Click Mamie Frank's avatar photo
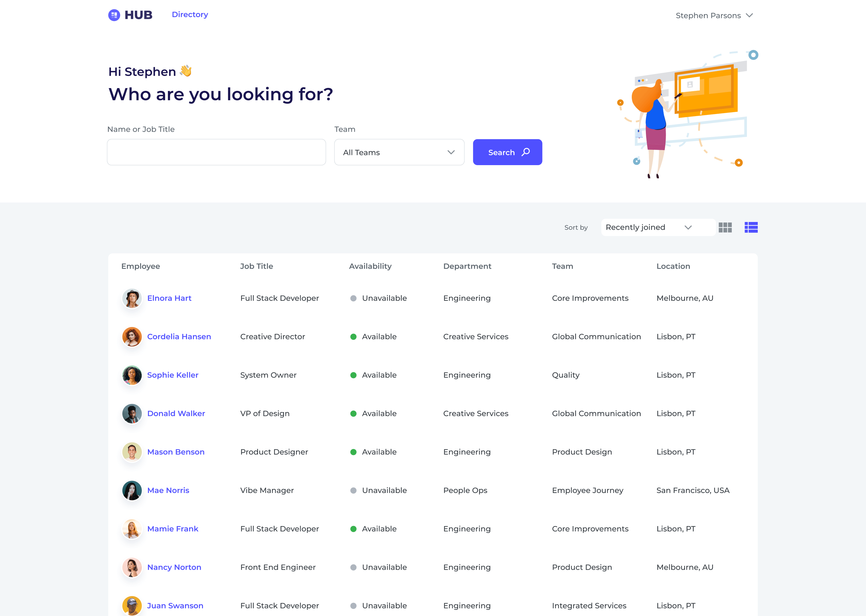 [132, 529]
